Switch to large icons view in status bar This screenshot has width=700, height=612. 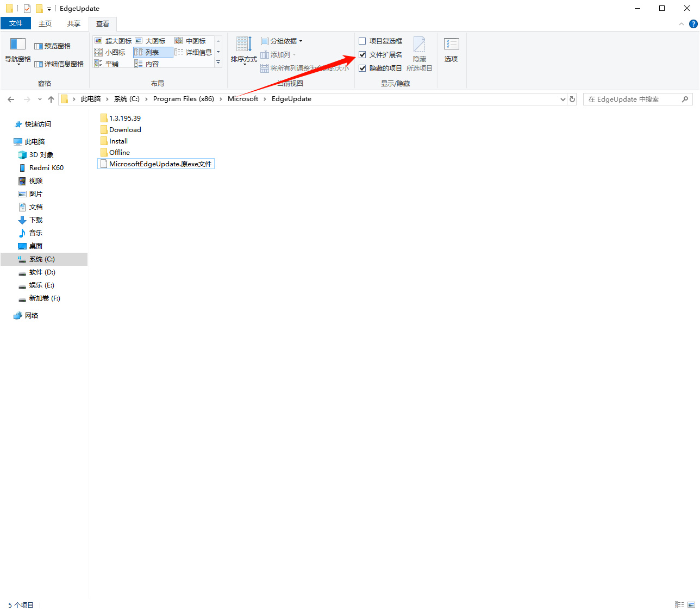691,604
